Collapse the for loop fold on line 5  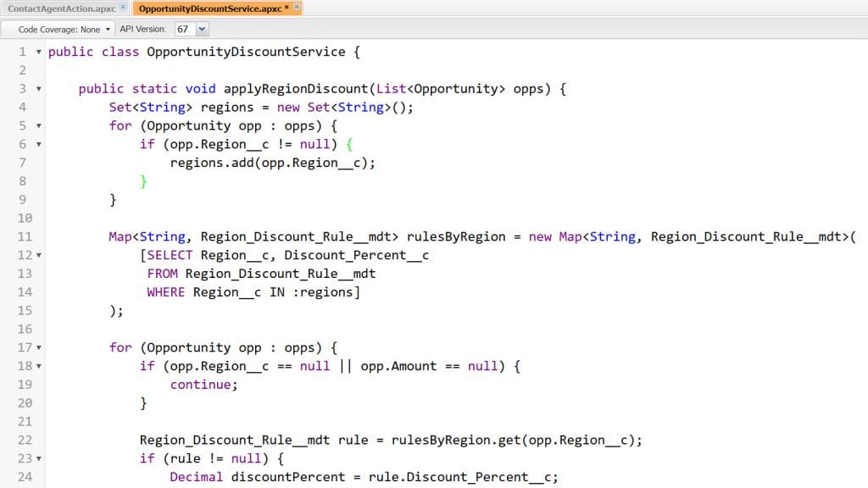(39, 125)
